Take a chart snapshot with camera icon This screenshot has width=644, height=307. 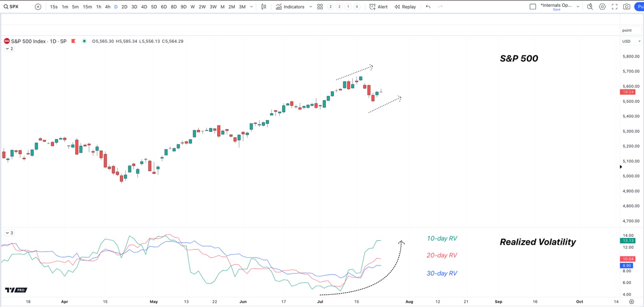tap(627, 7)
